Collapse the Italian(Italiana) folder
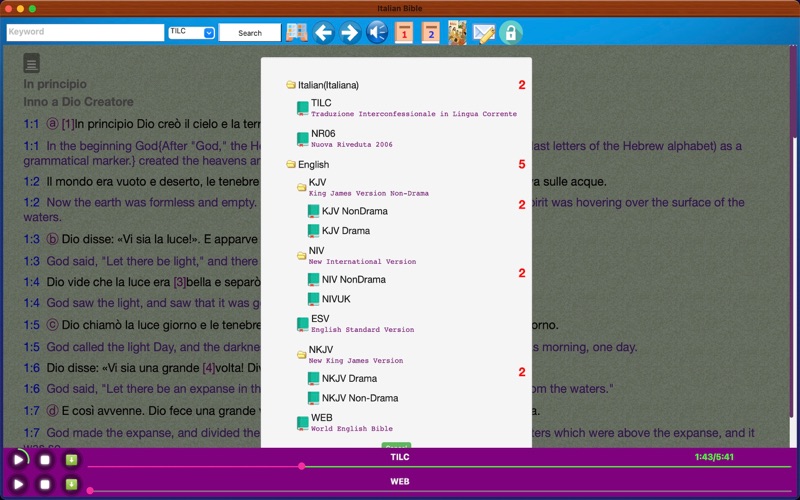The image size is (800, 500). tap(291, 85)
